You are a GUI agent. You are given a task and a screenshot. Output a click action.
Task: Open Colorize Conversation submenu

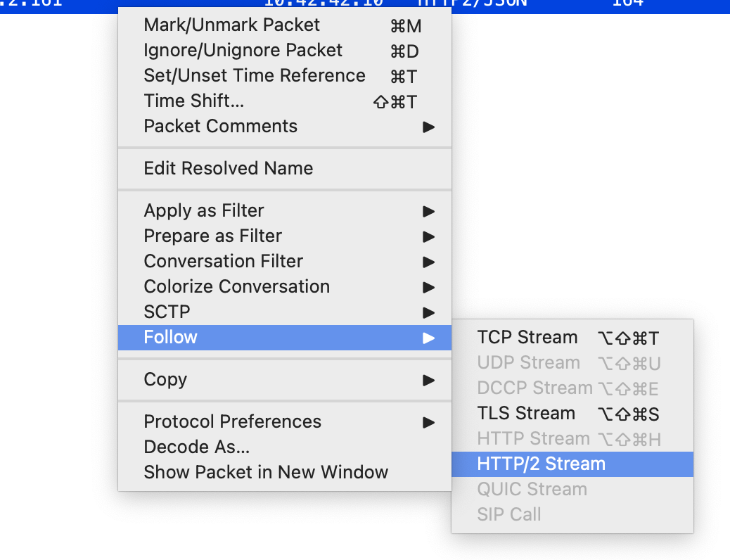coord(236,287)
